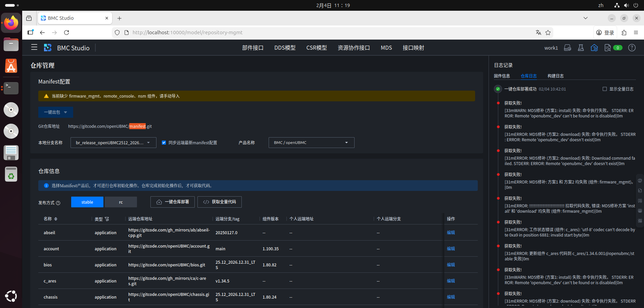Sort the table by 名称 column

pyautogui.click(x=56, y=219)
